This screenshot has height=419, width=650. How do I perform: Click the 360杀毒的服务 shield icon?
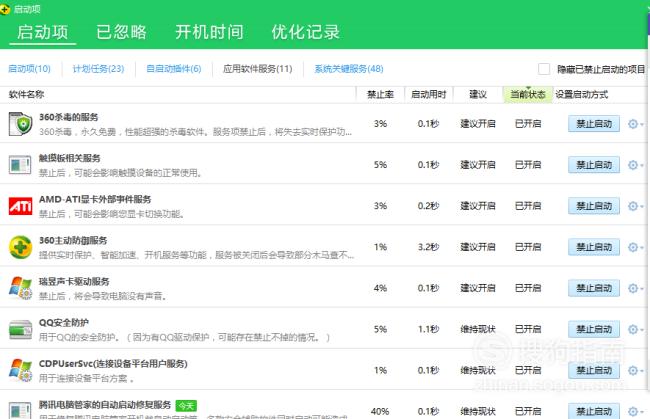coord(20,124)
